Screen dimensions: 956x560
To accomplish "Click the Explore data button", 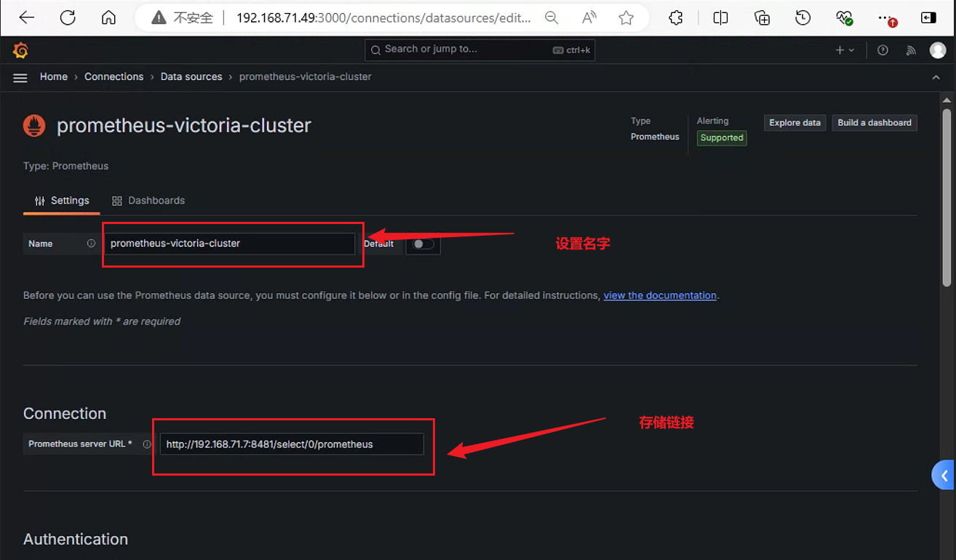I will pyautogui.click(x=794, y=123).
